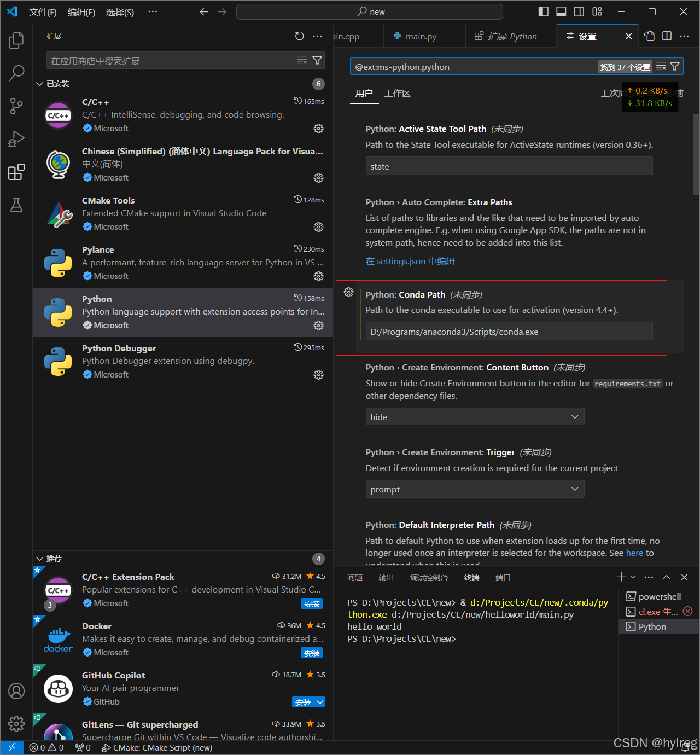This screenshot has width=700, height=755.
Task: Click the filter icon in extensions search
Action: click(317, 60)
